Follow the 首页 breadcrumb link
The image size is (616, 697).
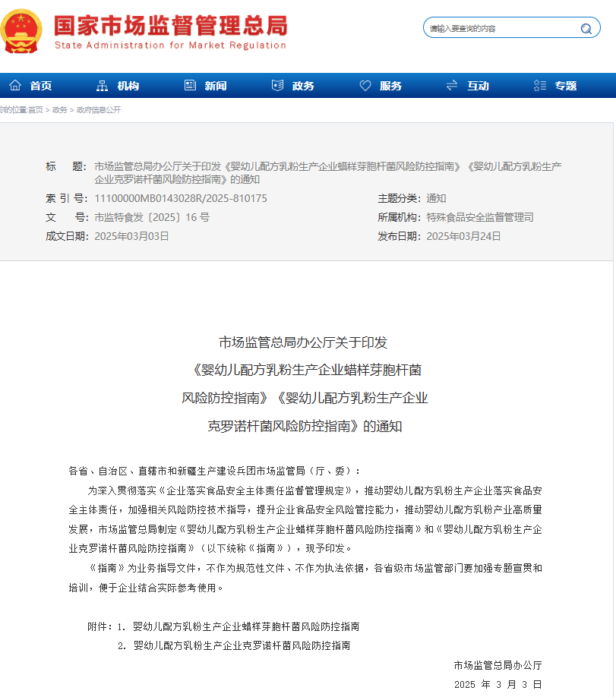[36, 110]
